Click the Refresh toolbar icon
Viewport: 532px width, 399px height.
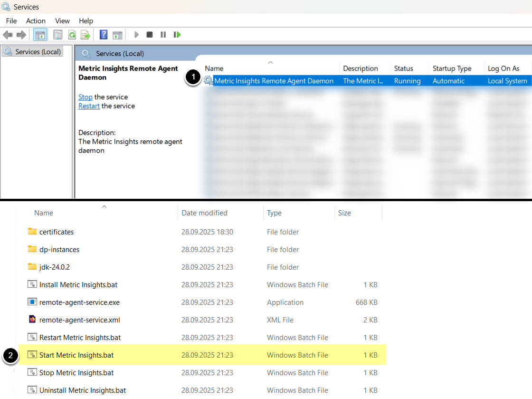click(x=72, y=35)
